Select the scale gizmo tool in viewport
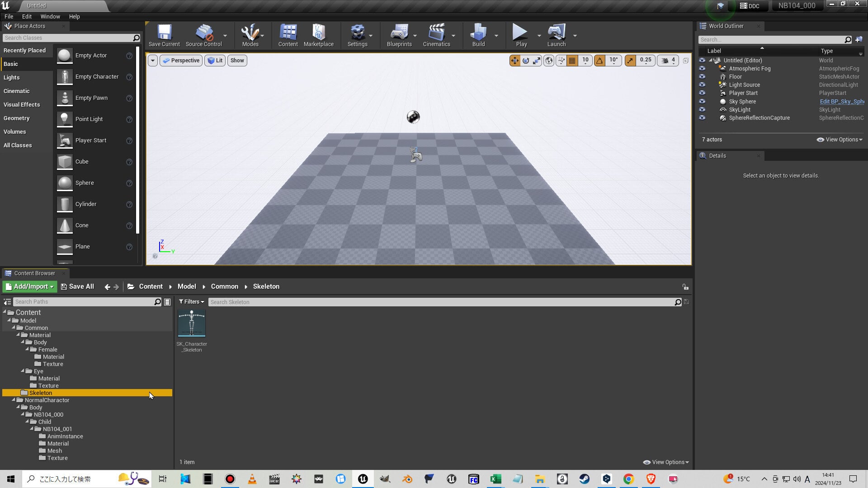This screenshot has height=488, width=868. click(x=537, y=61)
